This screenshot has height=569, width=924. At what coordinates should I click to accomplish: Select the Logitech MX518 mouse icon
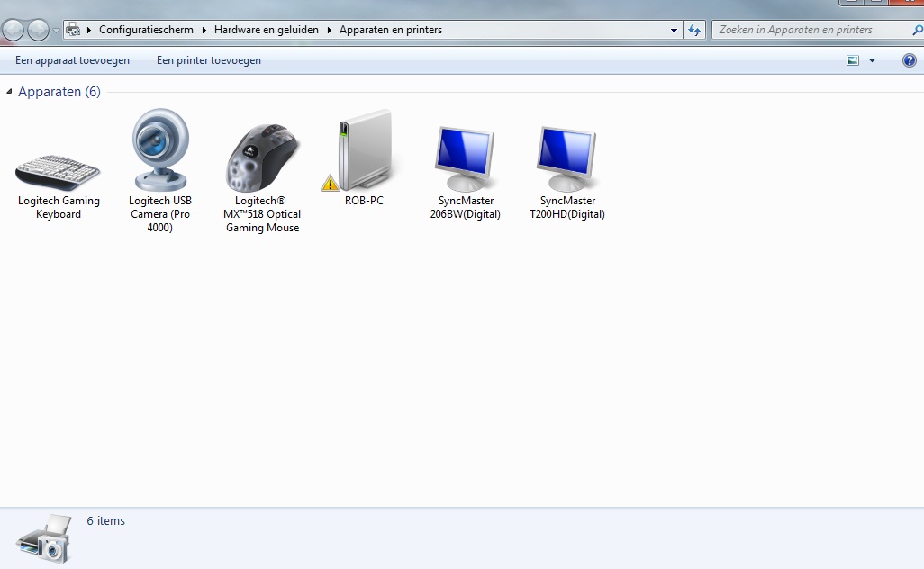point(262,158)
